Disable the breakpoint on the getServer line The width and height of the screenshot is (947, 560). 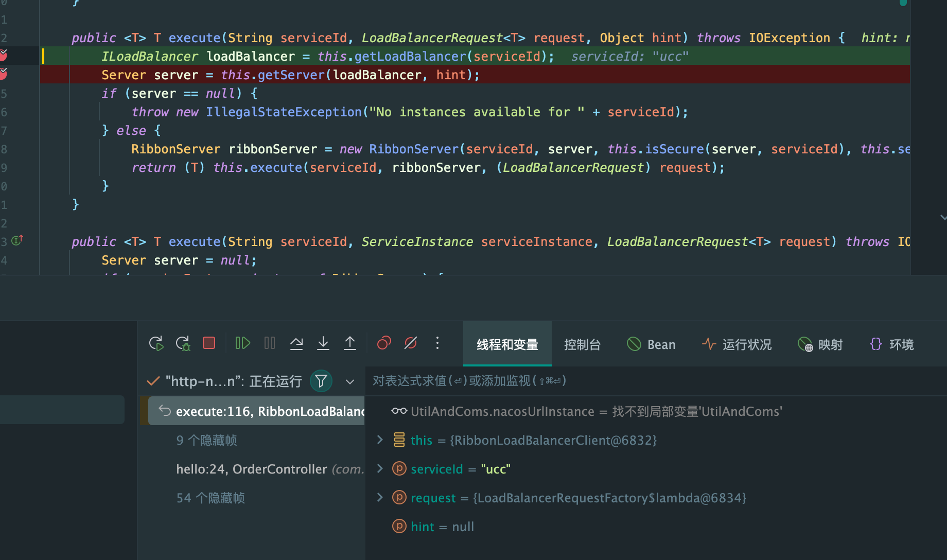4,74
